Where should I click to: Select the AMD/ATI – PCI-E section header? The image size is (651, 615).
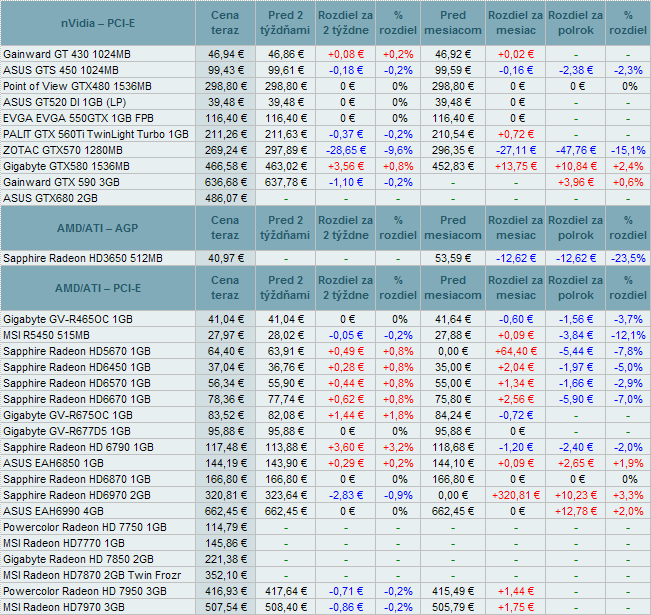98,288
